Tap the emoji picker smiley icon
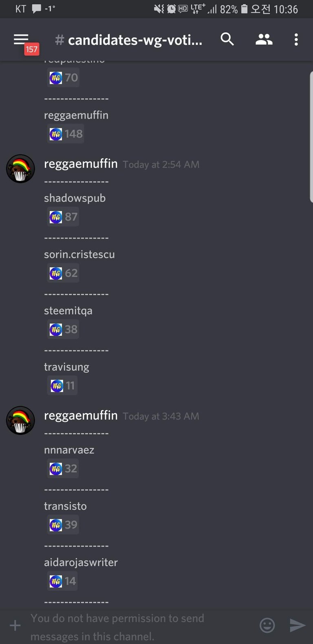 [267, 625]
